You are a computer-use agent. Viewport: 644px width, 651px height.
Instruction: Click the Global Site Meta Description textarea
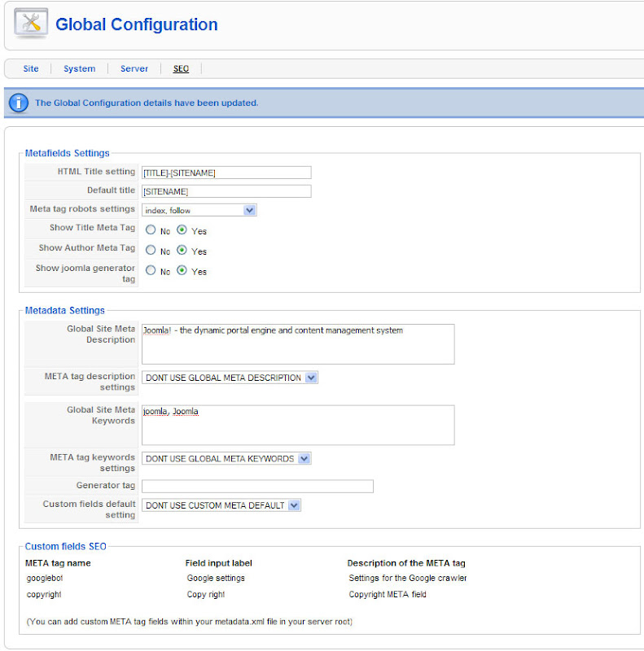click(x=298, y=344)
